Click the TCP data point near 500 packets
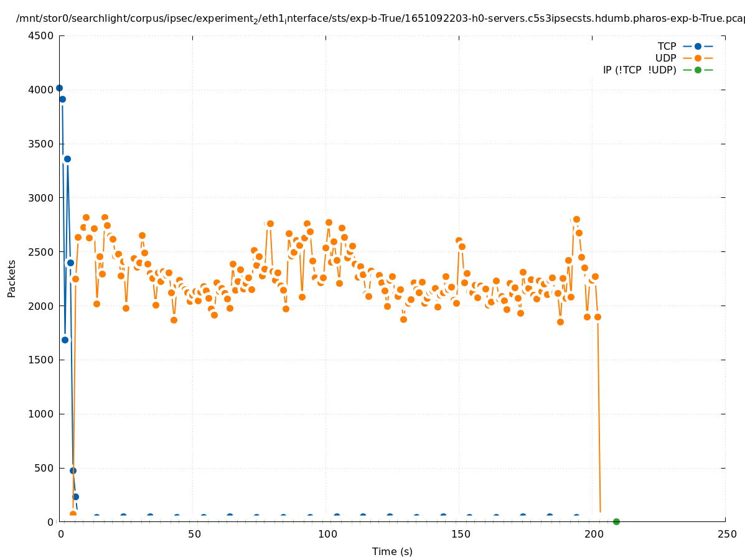The width and height of the screenshot is (745, 560). tap(73, 470)
